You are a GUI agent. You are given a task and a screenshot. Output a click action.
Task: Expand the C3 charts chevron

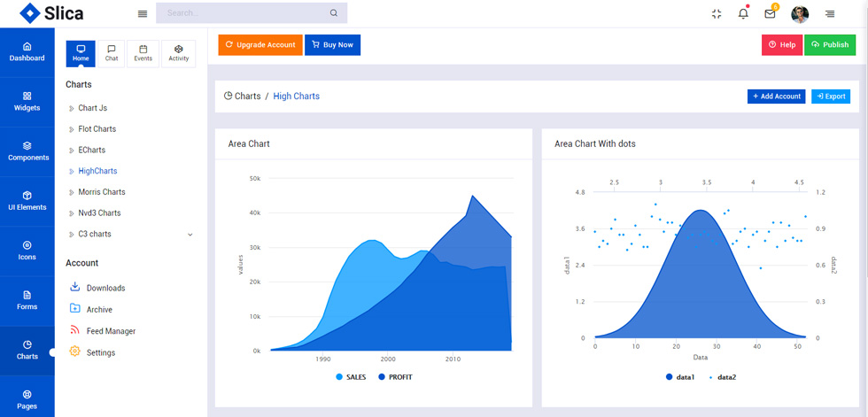tap(190, 235)
